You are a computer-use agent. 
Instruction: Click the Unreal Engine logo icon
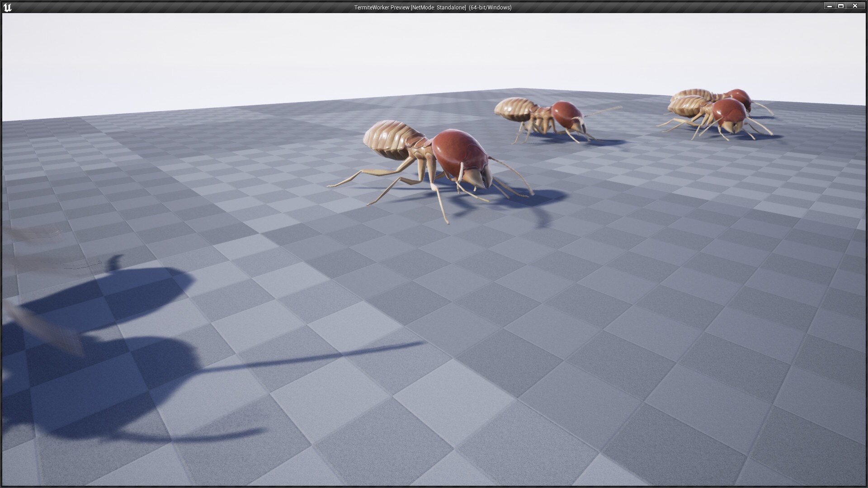coord(7,7)
